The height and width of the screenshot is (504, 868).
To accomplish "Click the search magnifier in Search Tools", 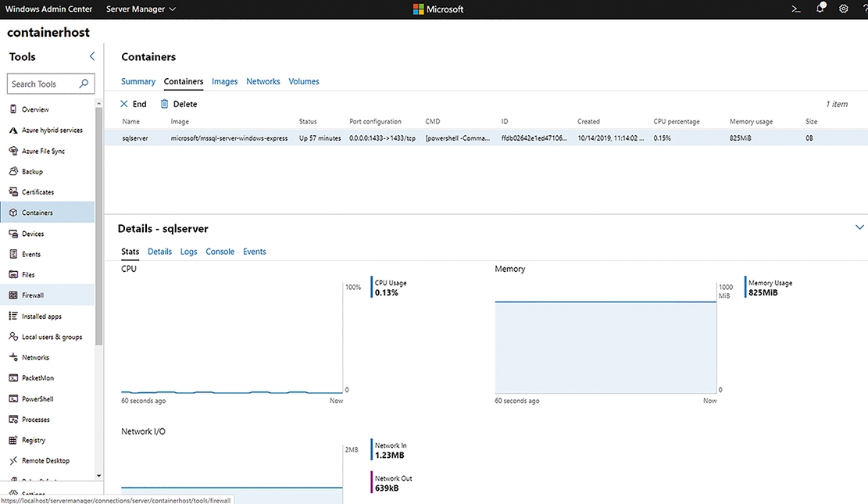I will [x=84, y=84].
